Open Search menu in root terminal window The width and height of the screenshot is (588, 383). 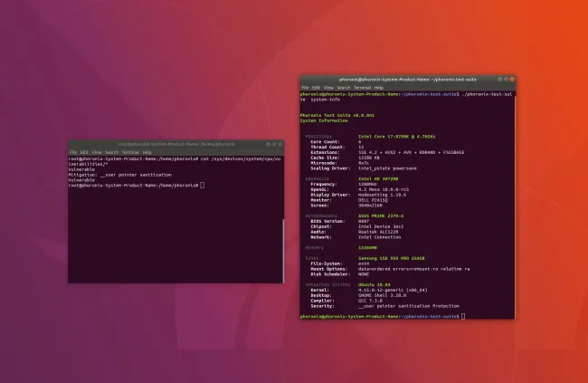(x=111, y=152)
